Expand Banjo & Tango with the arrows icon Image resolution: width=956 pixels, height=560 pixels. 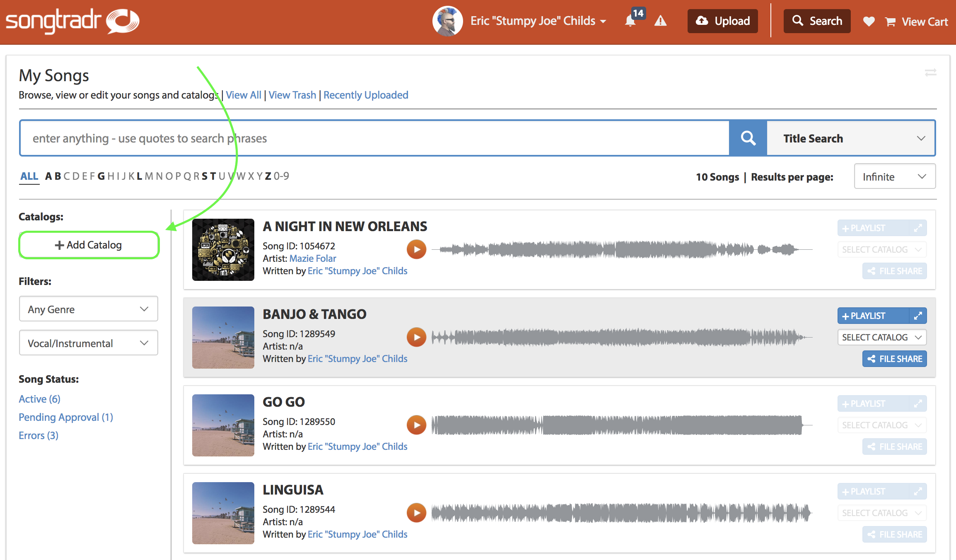(x=918, y=316)
